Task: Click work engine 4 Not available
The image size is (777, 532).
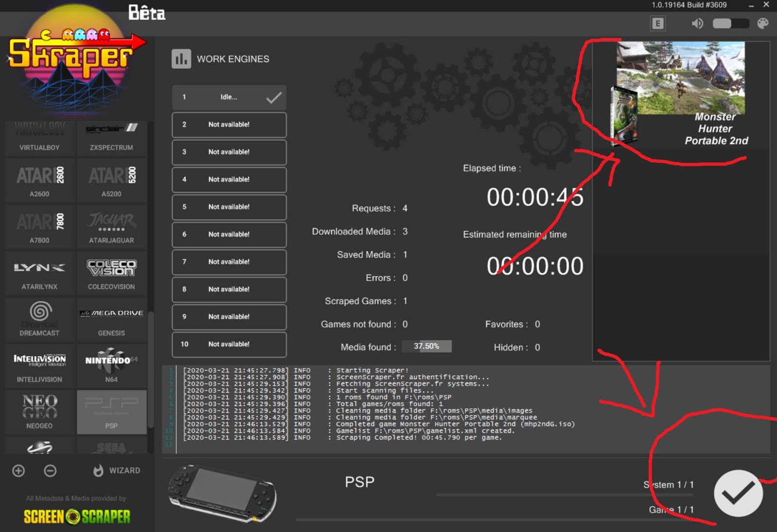Action: coord(229,180)
